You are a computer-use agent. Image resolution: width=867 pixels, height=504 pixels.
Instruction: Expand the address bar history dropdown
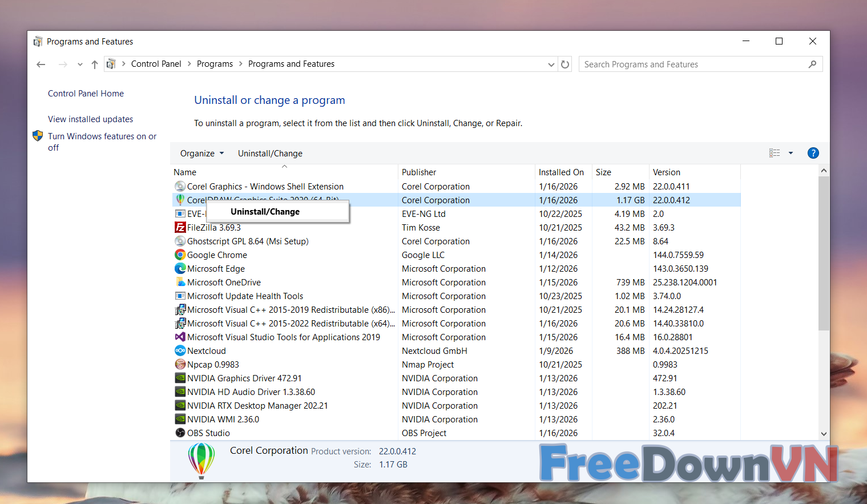[x=551, y=64]
